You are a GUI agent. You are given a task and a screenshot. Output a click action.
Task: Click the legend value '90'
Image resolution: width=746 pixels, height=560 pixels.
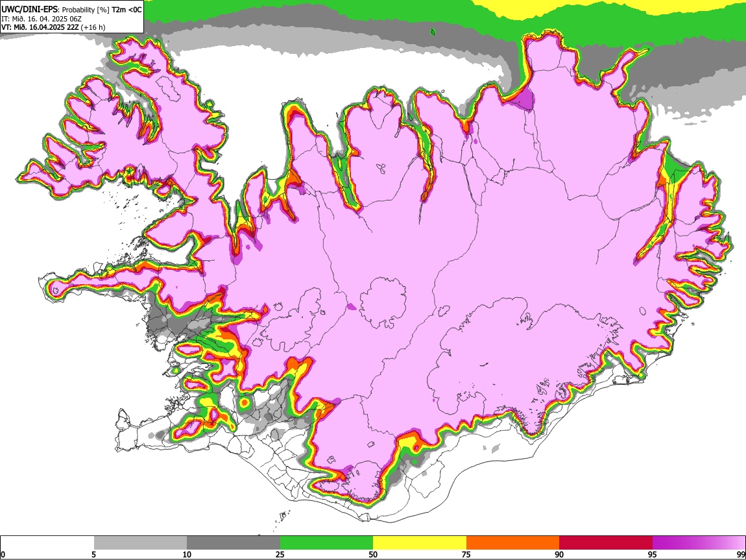click(559, 554)
